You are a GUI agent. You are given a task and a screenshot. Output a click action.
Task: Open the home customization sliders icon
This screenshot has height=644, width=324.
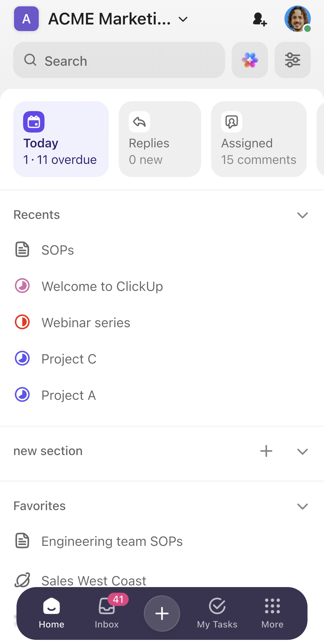[x=292, y=60]
